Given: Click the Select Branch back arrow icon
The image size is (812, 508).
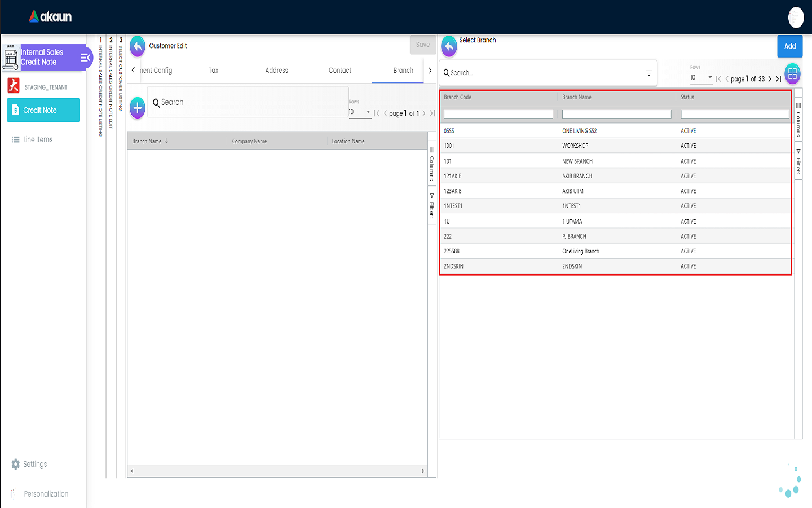Looking at the screenshot, I should 449,47.
